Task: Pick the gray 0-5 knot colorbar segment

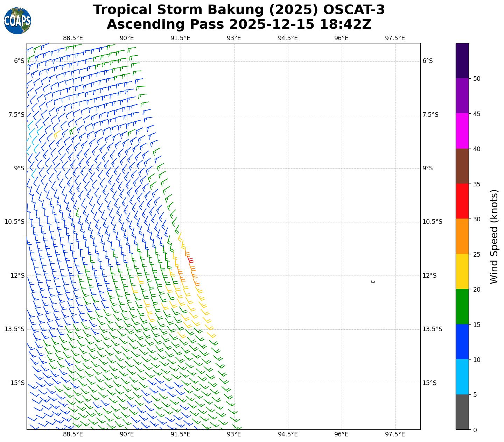Action: tap(462, 412)
